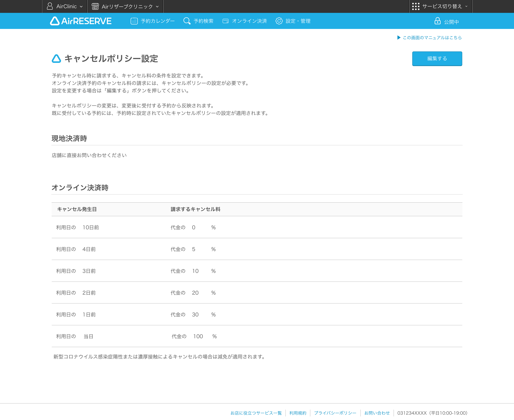Expand the AirClinic account dropdown chevron
This screenshot has width=514, height=420.
pos(81,7)
